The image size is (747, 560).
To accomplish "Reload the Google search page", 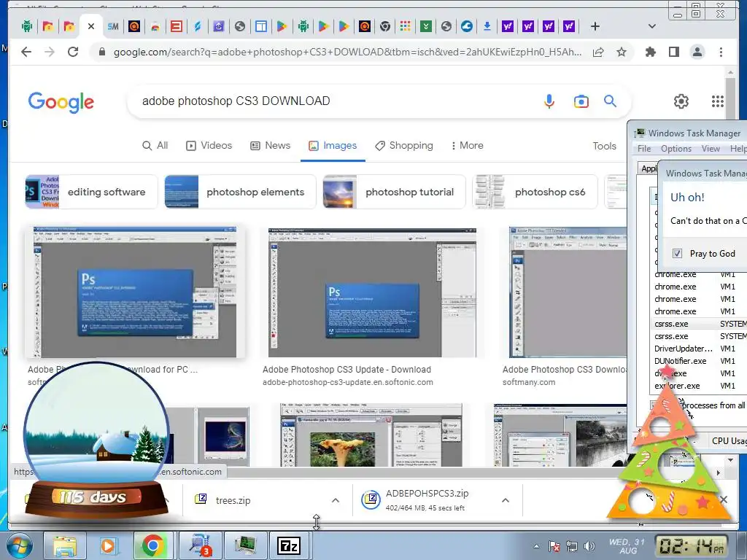I will tap(73, 52).
